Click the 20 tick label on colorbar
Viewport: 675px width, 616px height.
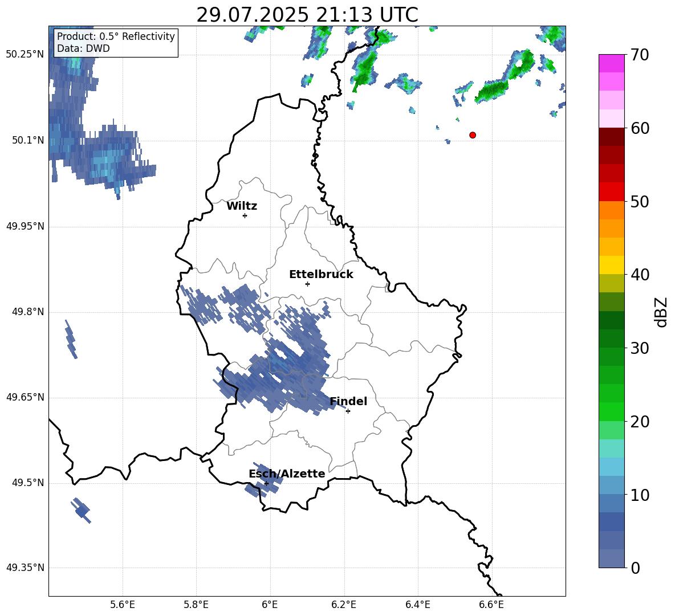[x=640, y=422]
